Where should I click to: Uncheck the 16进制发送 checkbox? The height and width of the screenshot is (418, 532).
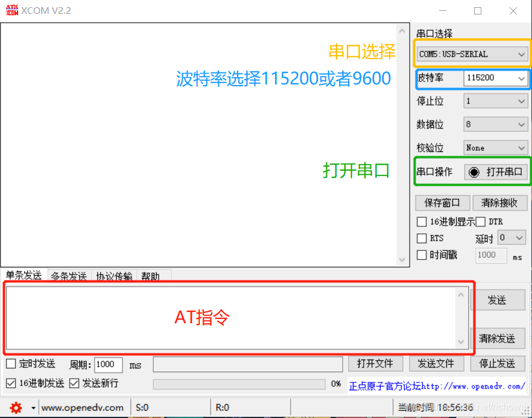(x=11, y=384)
